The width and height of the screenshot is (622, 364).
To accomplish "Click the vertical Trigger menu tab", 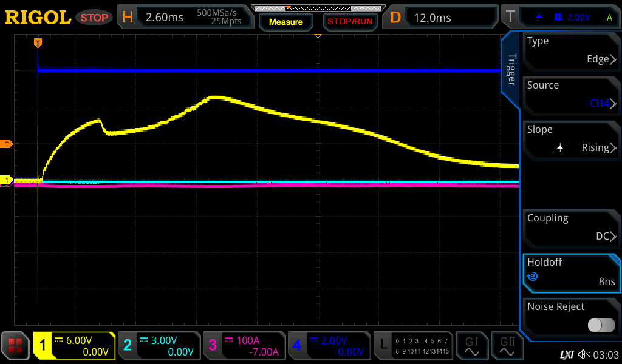I will [511, 70].
